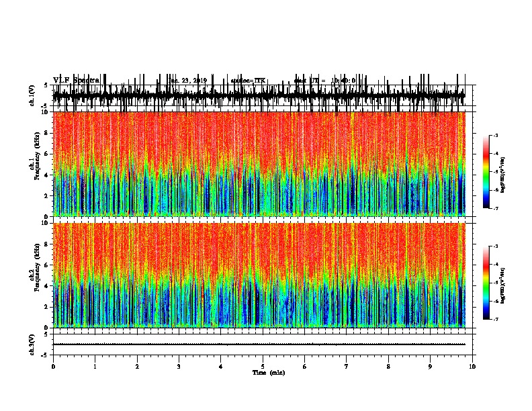This screenshot has width=532, height=411.
Task: Click the "Jan. 23, 2019" date label
Action: click(x=187, y=81)
